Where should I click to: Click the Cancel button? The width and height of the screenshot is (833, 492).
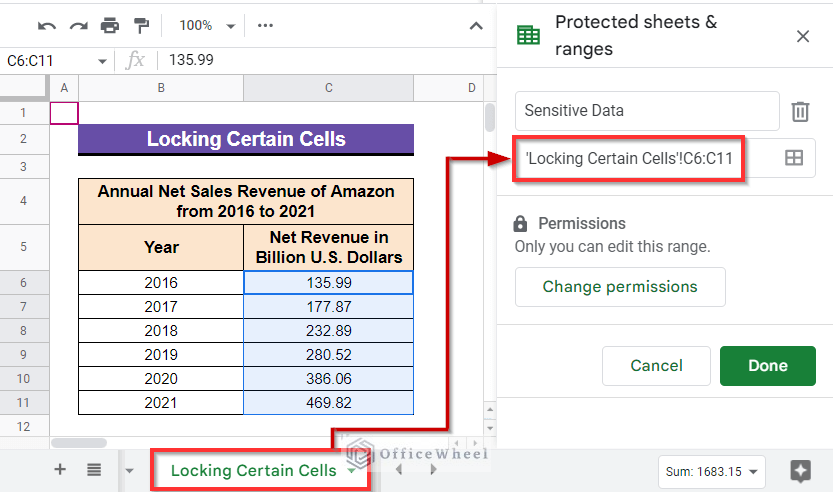tap(656, 366)
